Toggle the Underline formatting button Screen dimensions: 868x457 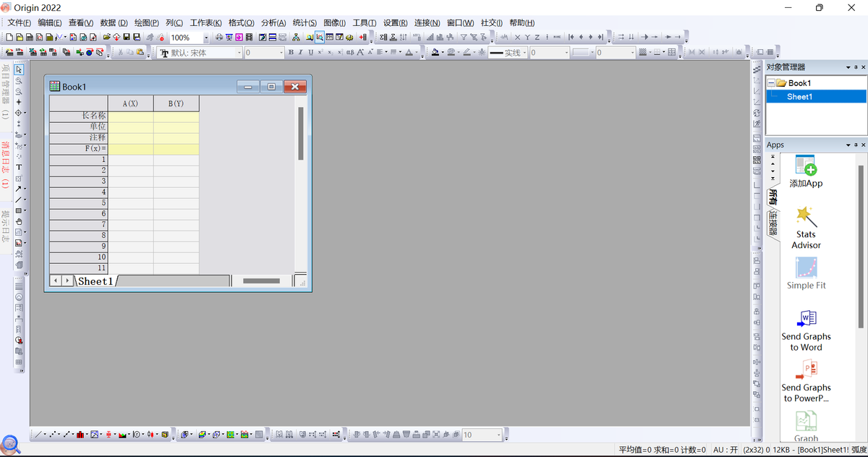tap(310, 53)
